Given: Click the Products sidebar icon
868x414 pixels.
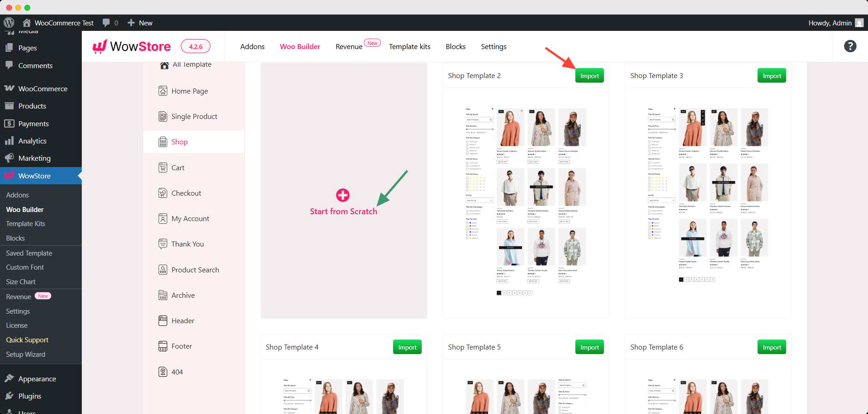Looking at the screenshot, I should click(9, 106).
